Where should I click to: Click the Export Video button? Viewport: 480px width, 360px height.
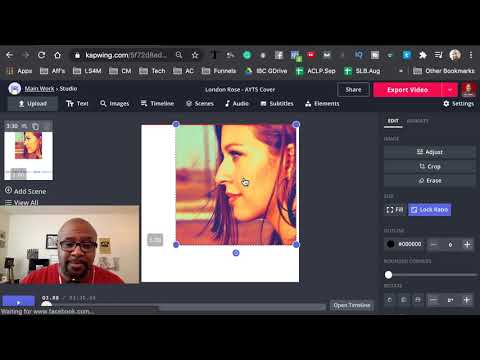point(407,90)
